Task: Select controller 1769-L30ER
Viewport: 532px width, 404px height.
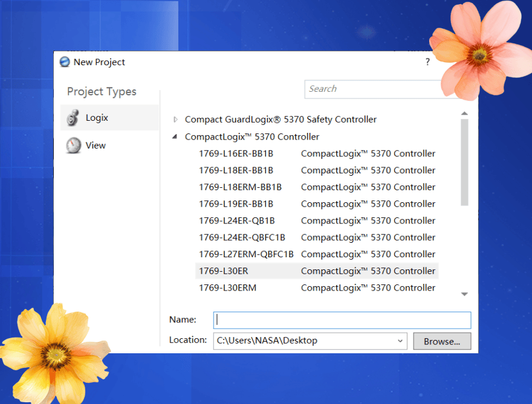Action: [x=317, y=271]
